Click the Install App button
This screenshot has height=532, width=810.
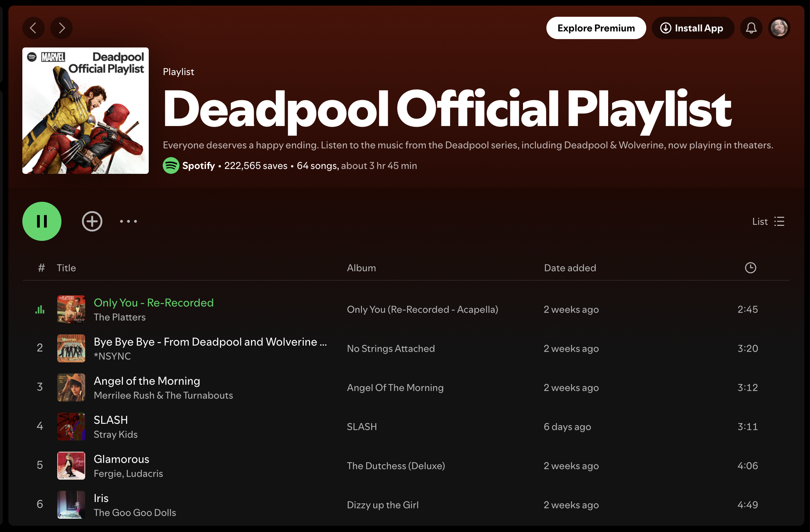[693, 28]
